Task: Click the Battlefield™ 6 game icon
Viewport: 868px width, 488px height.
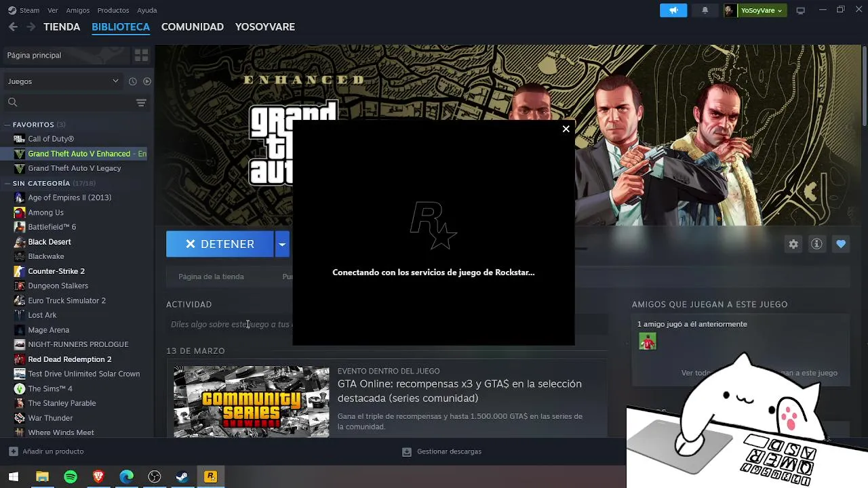Action: click(20, 227)
